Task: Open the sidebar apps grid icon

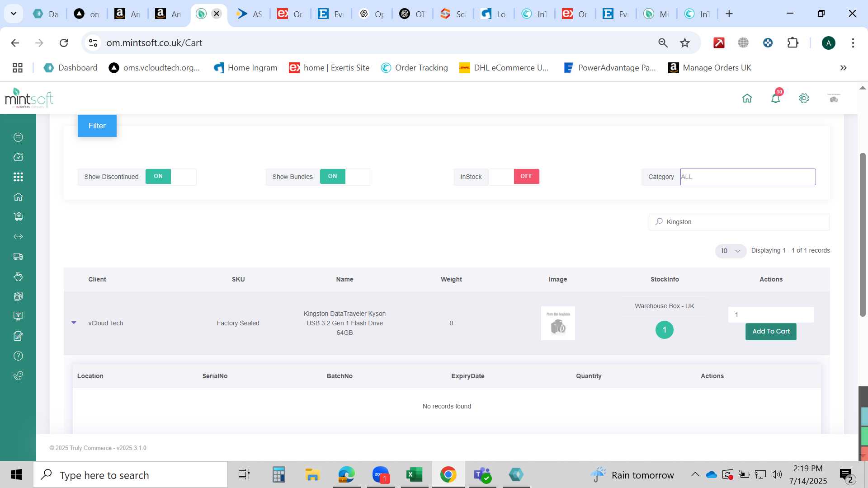Action: coord(18,177)
